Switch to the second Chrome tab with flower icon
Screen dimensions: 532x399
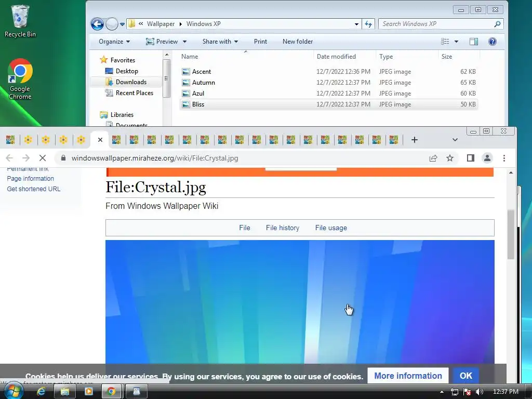pos(28,140)
